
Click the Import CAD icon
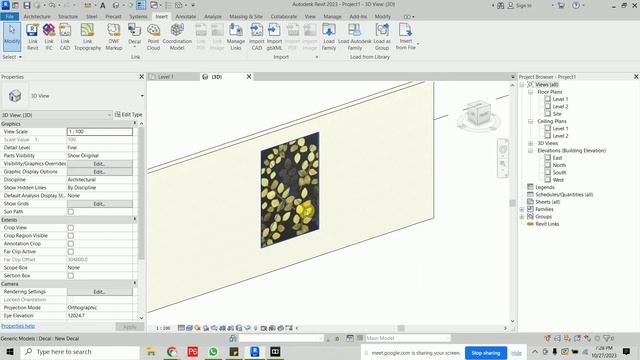click(256, 37)
